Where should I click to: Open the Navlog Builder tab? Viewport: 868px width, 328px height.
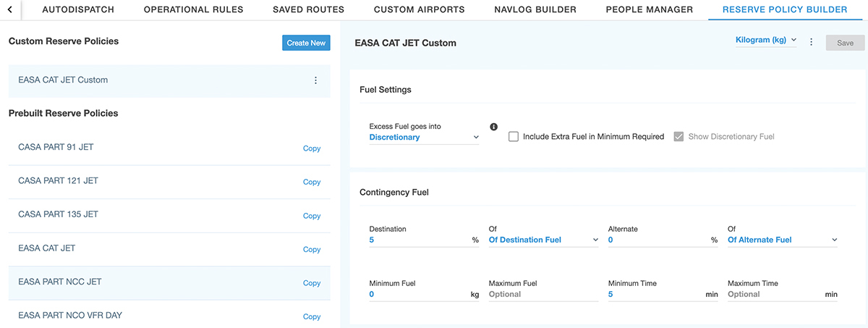535,10
